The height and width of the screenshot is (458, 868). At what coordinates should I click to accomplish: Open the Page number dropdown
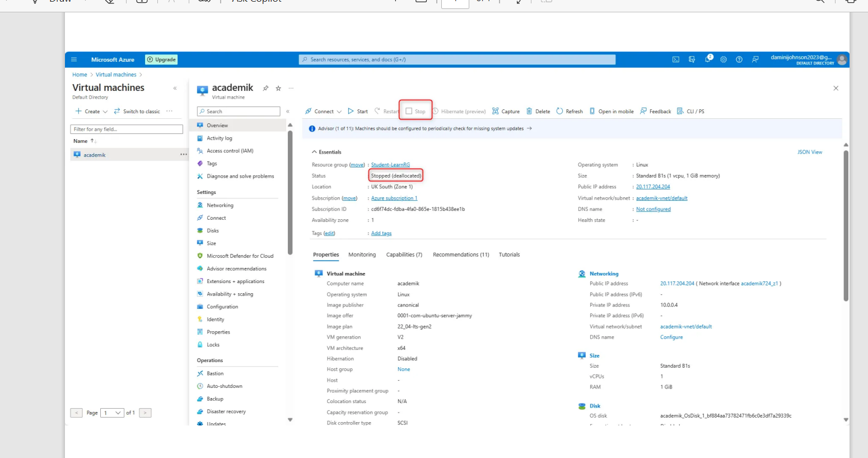pyautogui.click(x=113, y=413)
